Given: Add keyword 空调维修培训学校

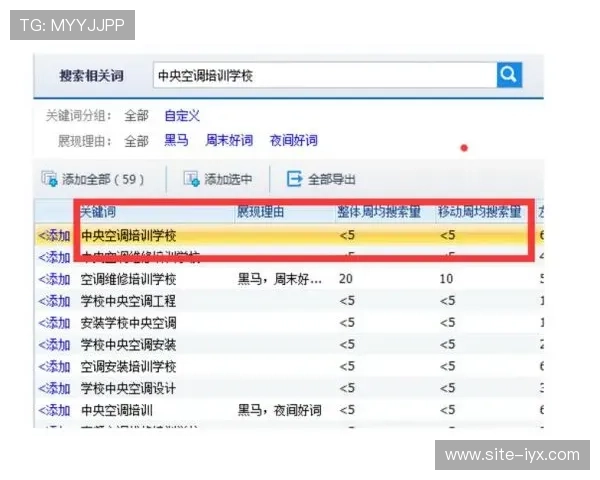Looking at the screenshot, I should pos(54,279).
